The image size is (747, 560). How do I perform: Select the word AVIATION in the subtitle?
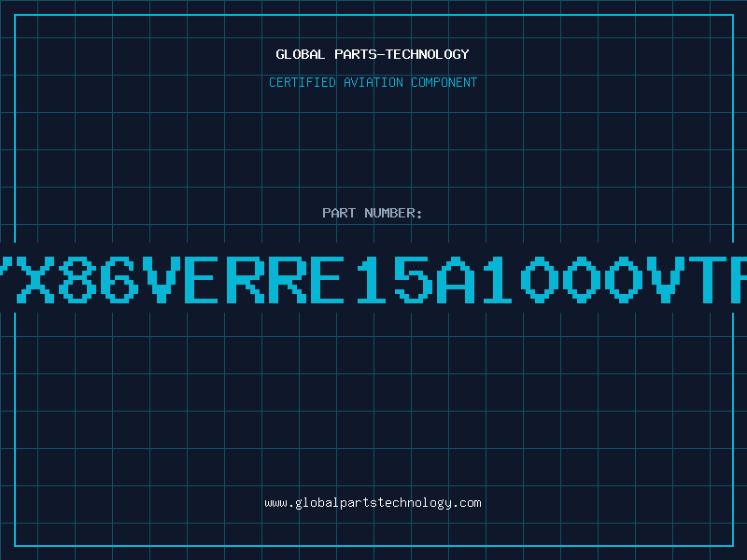(x=373, y=82)
